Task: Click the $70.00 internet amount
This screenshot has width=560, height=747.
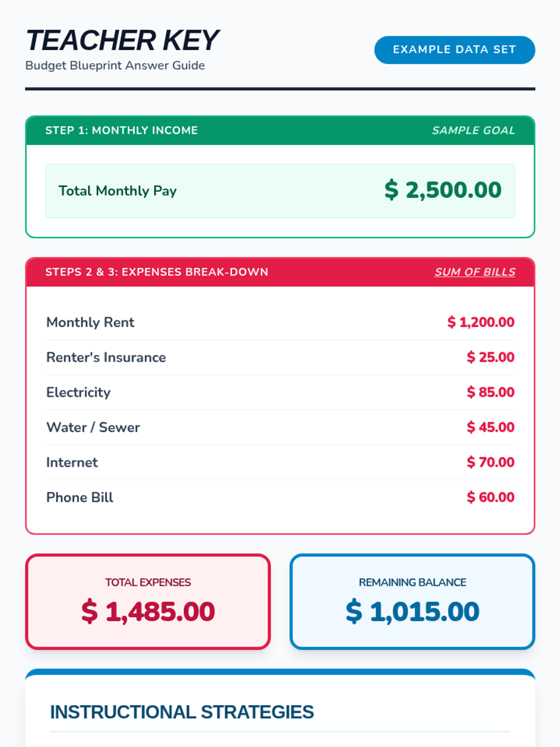Action: click(x=490, y=462)
